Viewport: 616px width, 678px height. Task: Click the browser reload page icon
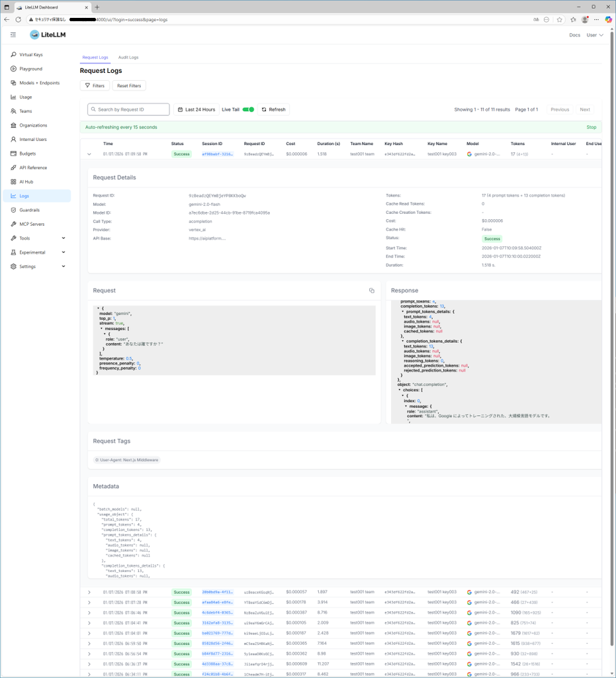[x=19, y=20]
